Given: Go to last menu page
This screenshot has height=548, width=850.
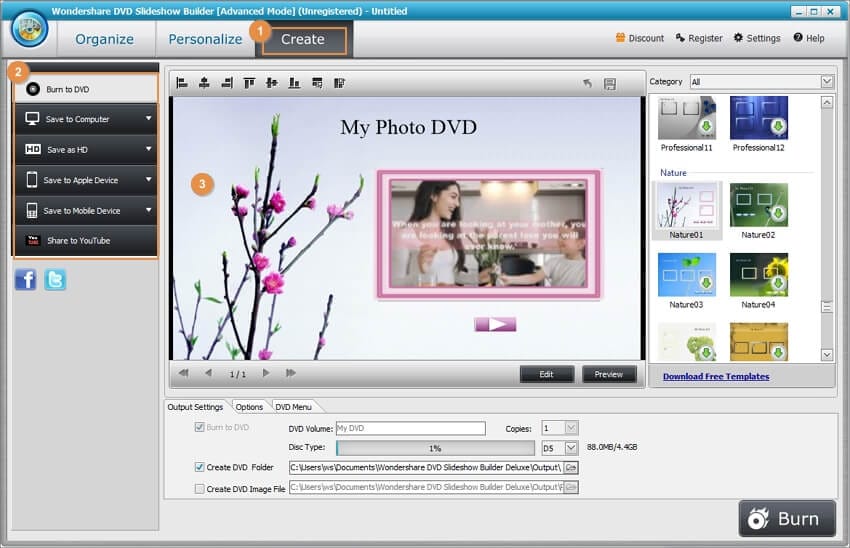Looking at the screenshot, I should point(291,373).
